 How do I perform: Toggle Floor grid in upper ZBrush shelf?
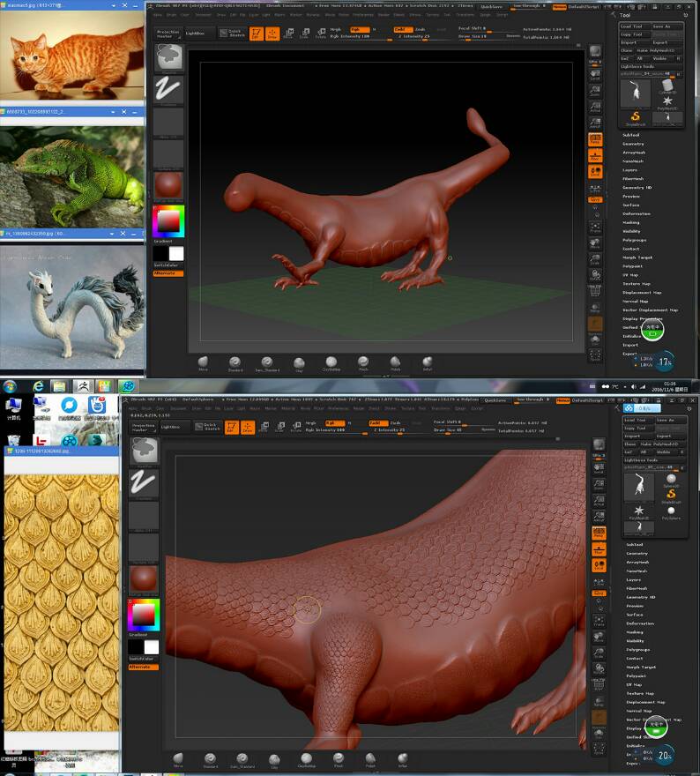[595, 155]
